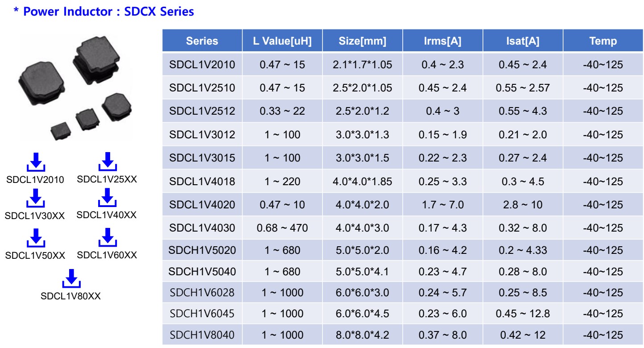Click the Size[mm] column header
Viewport: 644px width, 348px height.
(362, 41)
